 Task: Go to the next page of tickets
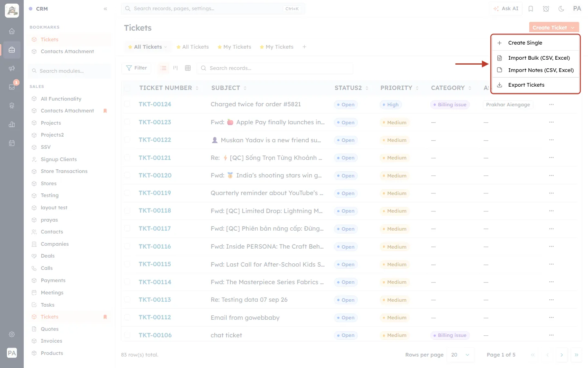click(x=561, y=355)
